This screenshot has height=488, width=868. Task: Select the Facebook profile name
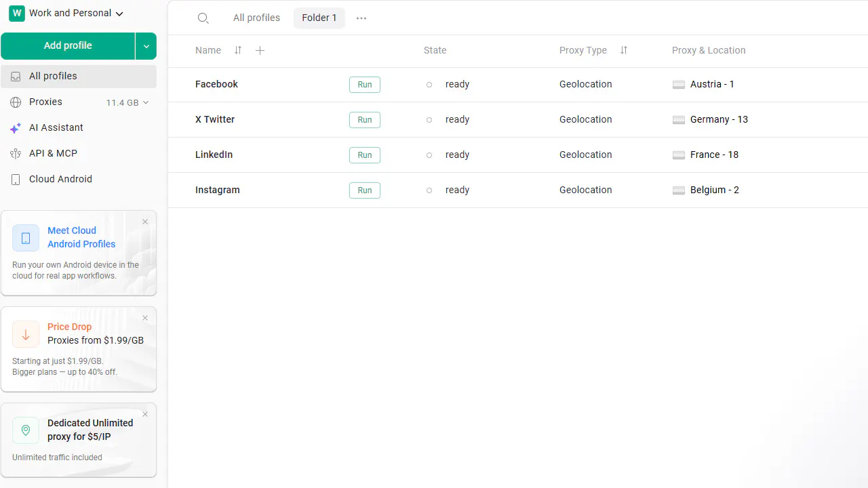pyautogui.click(x=216, y=84)
